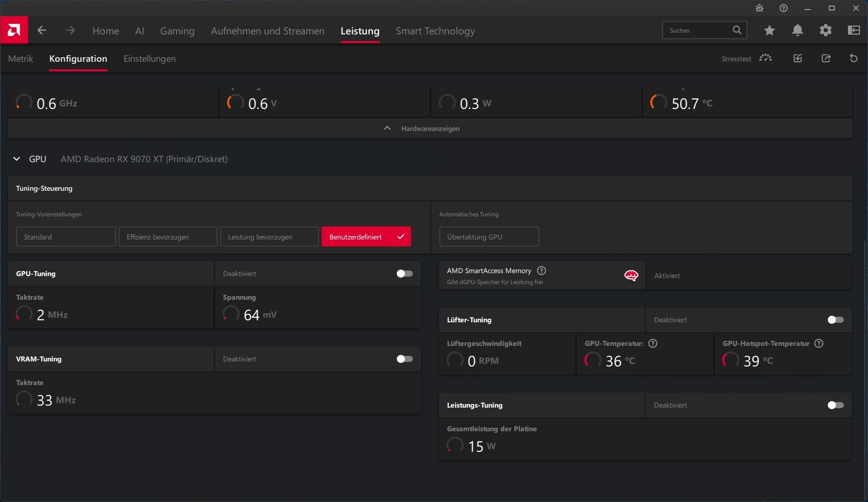Enable the GPU-Tuning switch
This screenshot has height=502, width=868.
tap(404, 274)
